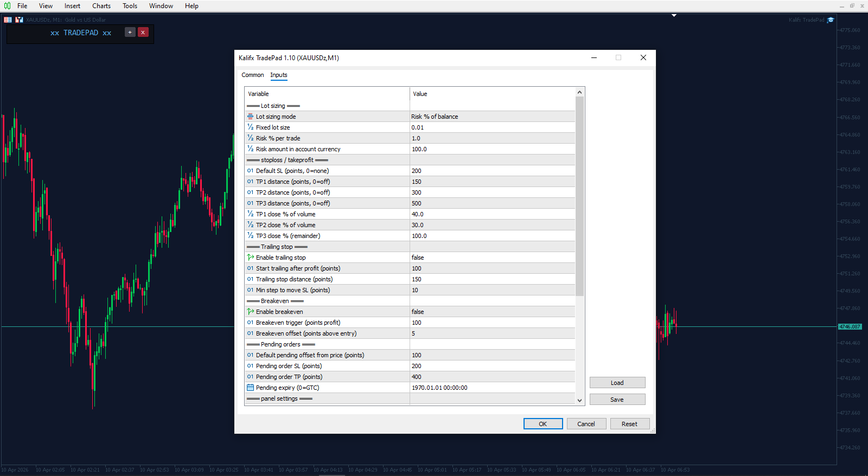The height and width of the screenshot is (476, 868).
Task: Click Breakeven trigger integer icon
Action: coord(250,323)
